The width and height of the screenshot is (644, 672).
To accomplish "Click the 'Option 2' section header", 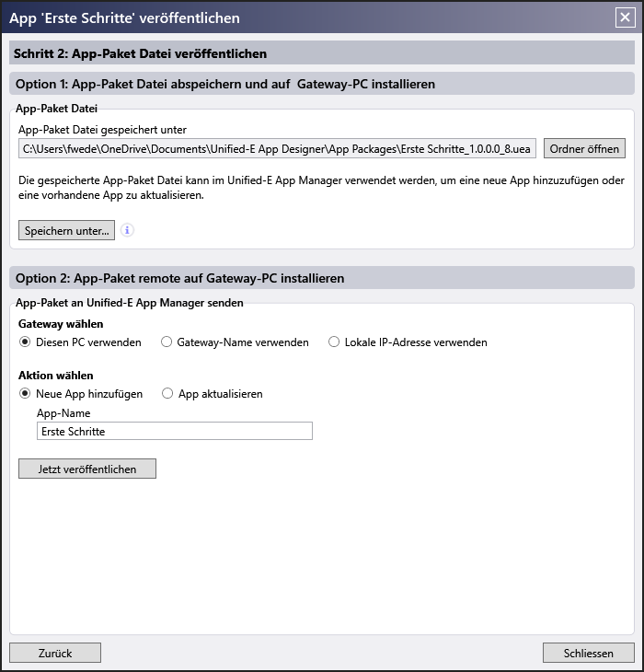I will tap(322, 278).
